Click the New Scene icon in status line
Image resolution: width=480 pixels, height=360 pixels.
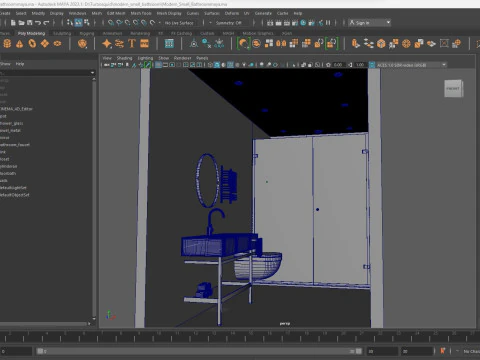13,23
